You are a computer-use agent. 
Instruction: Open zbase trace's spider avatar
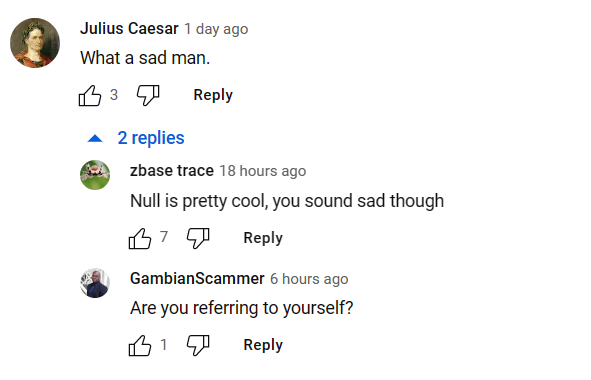coord(95,175)
